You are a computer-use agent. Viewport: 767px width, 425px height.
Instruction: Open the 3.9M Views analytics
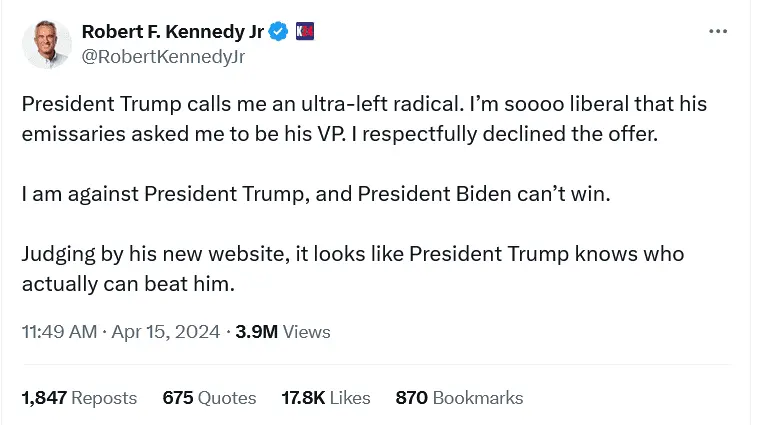(x=282, y=332)
